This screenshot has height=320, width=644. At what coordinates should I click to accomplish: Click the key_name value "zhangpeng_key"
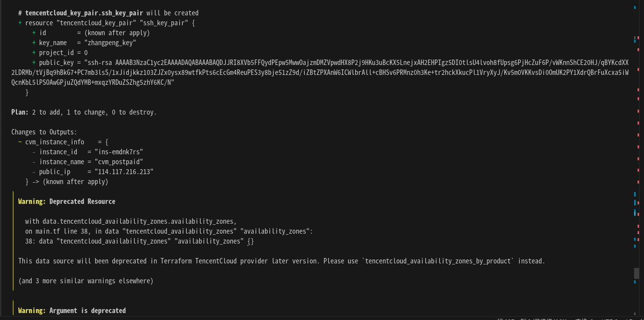point(110,43)
